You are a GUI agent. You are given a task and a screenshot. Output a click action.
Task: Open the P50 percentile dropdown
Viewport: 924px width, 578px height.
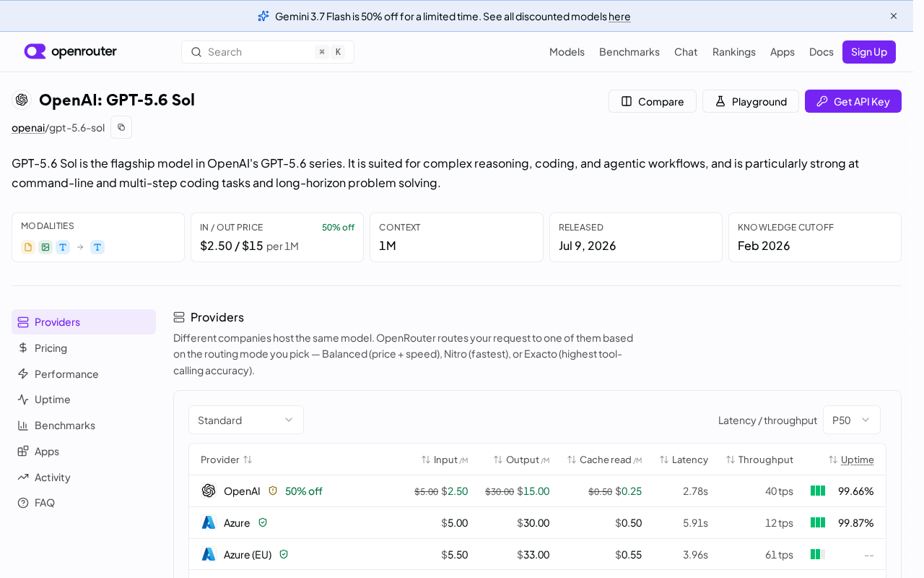point(852,420)
